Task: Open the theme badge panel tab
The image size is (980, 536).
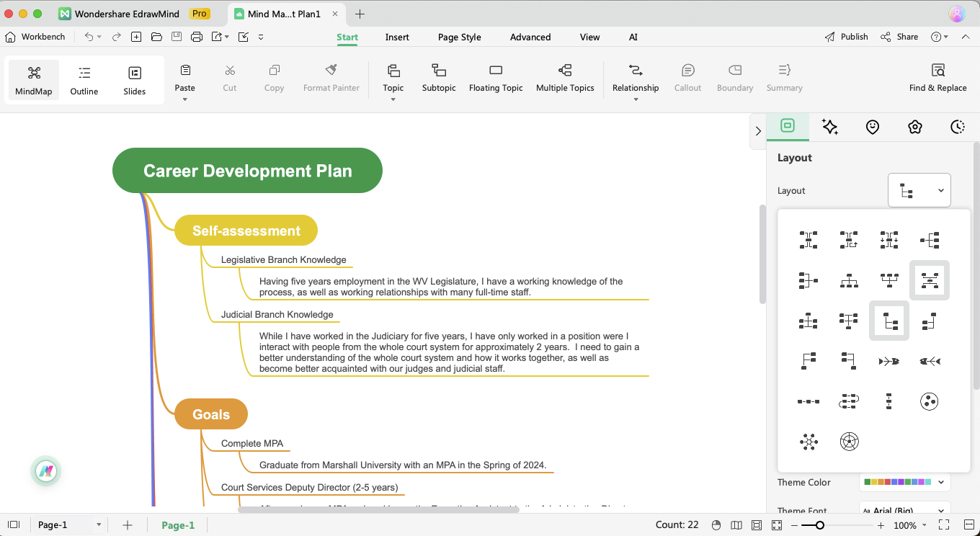Action: (915, 127)
